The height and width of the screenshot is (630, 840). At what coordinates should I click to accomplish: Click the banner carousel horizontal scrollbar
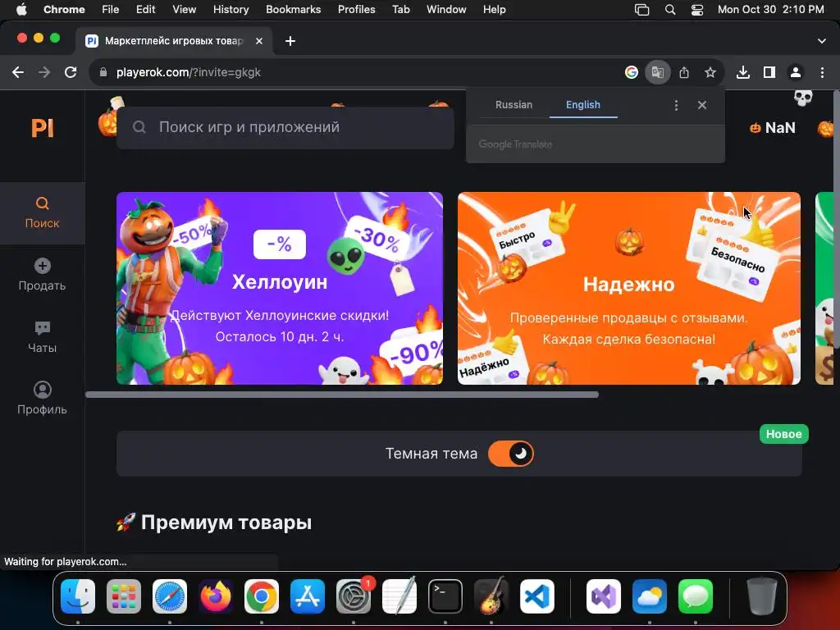tap(342, 395)
